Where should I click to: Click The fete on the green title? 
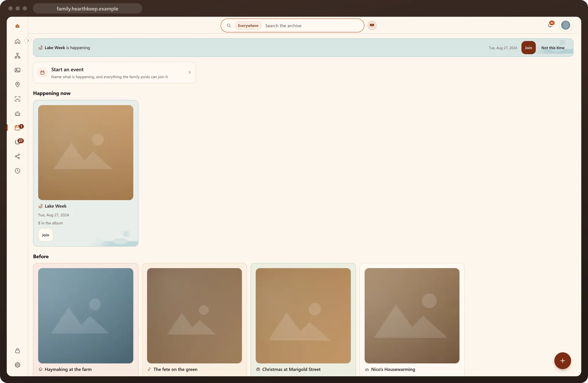pos(175,370)
